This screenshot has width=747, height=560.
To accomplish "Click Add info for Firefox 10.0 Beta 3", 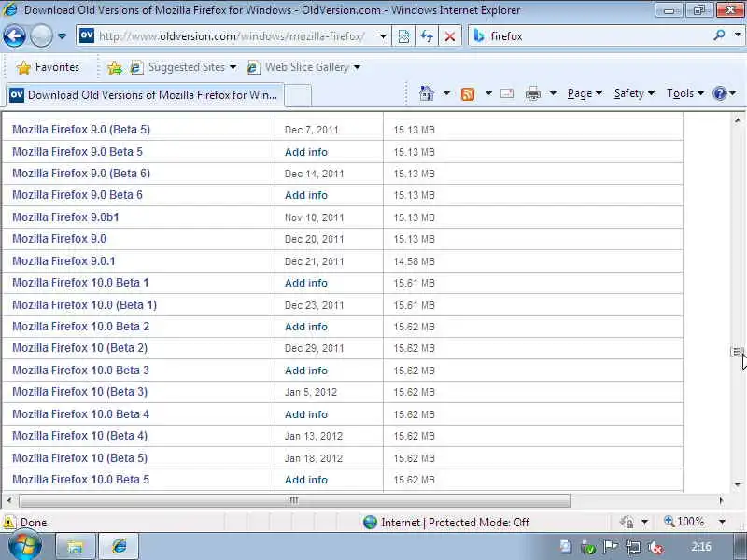I will point(306,371).
